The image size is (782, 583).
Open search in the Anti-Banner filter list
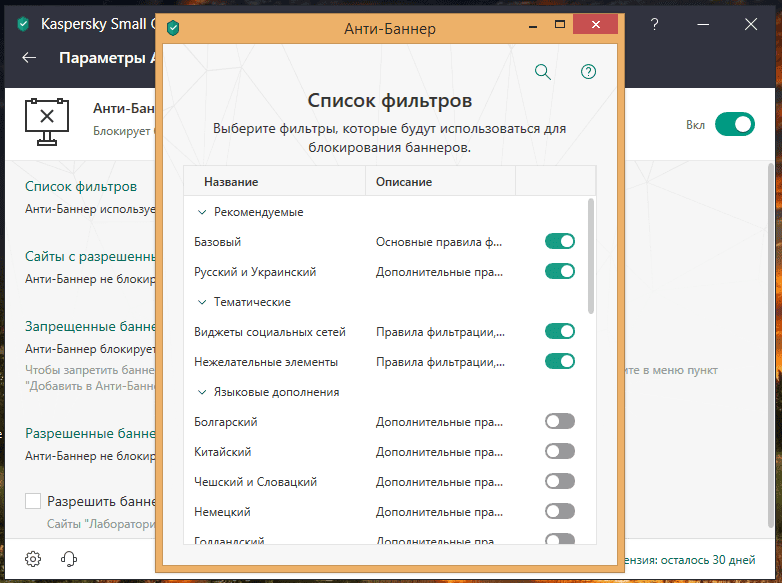pyautogui.click(x=542, y=72)
